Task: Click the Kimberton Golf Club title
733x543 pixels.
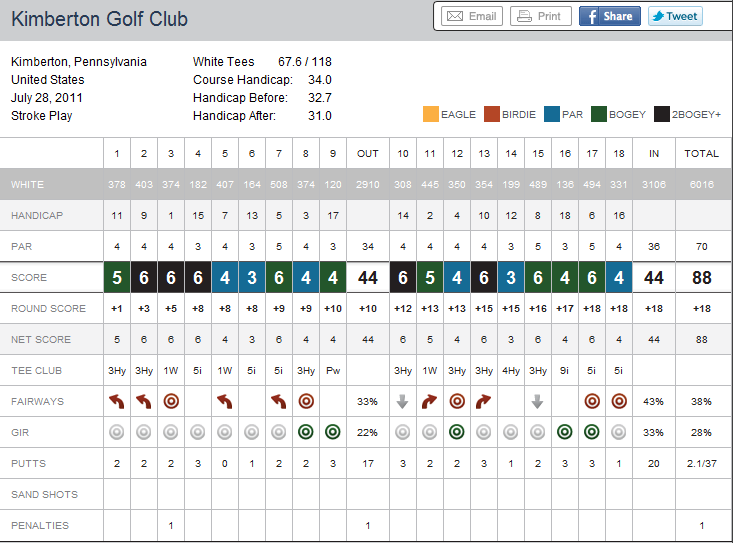Action: click(x=99, y=19)
